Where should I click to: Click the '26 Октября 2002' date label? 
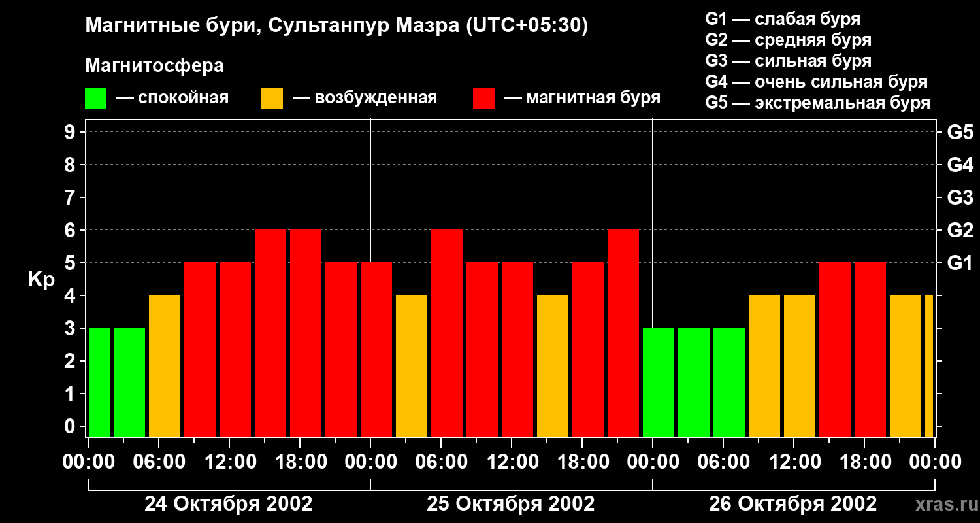coord(793,504)
